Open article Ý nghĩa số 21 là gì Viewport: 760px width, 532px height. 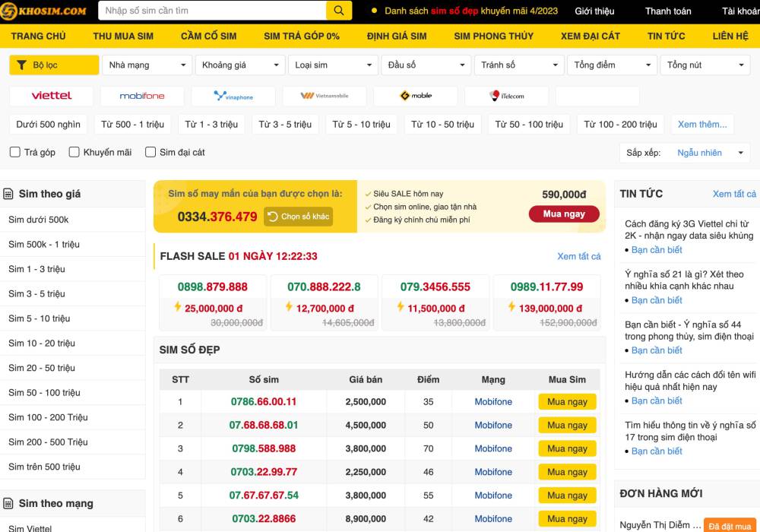(x=684, y=280)
